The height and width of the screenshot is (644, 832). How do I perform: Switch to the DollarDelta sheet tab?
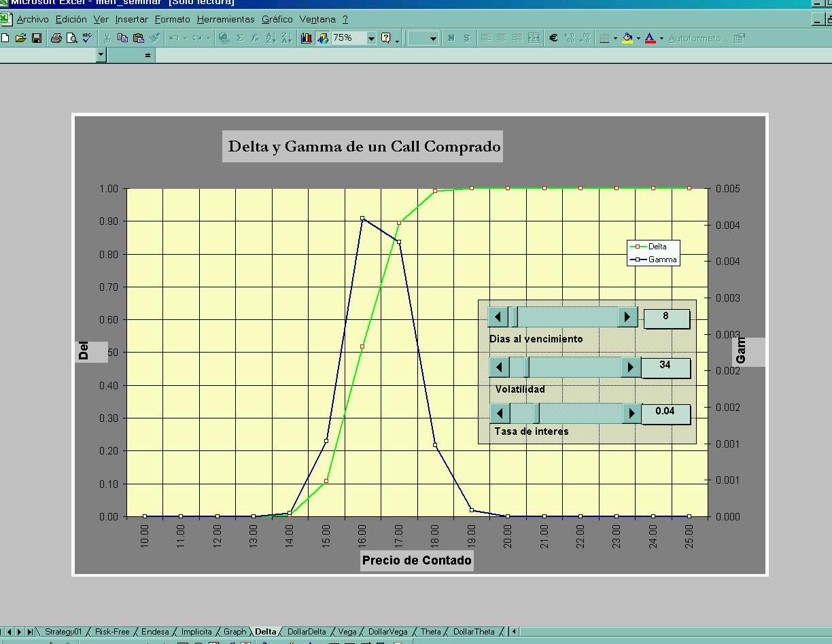point(307,632)
